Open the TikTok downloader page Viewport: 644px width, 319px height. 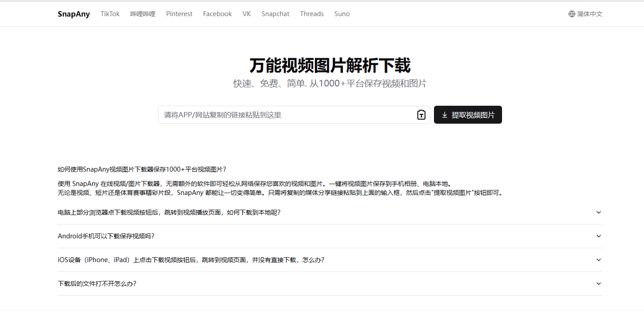[110, 14]
